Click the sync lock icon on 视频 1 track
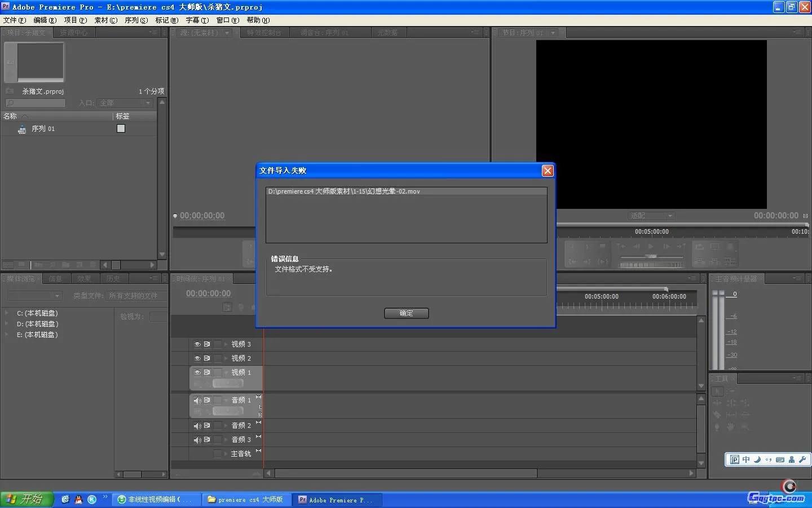The width and height of the screenshot is (812, 508). click(207, 373)
